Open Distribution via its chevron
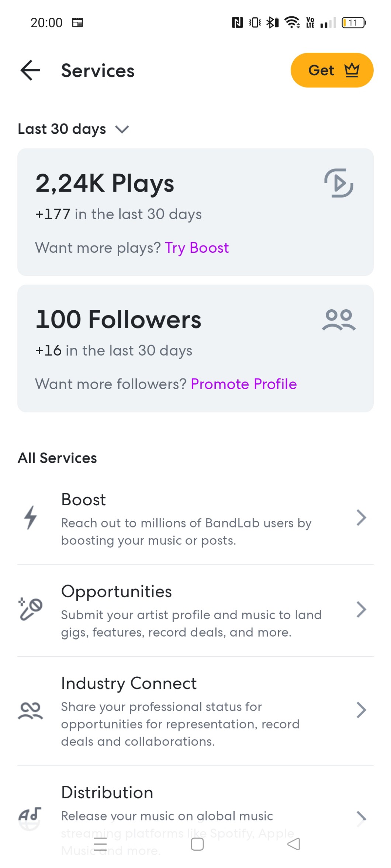Image resolution: width=391 pixels, height=868 pixels. coord(361,818)
